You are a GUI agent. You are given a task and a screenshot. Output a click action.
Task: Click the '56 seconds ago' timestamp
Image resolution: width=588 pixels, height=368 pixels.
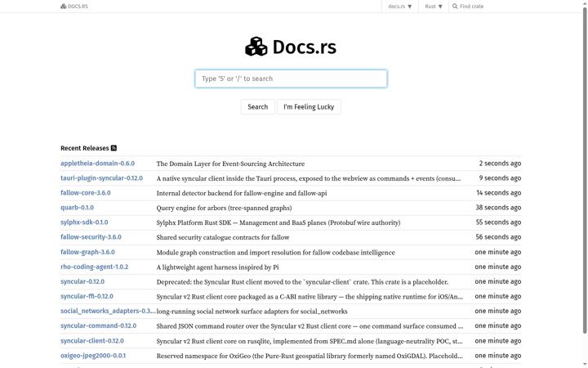(498, 237)
